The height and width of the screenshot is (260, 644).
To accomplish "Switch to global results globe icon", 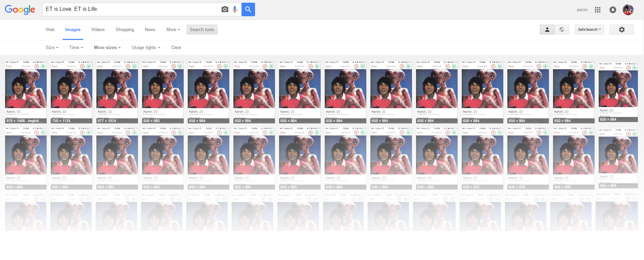I will point(562,29).
